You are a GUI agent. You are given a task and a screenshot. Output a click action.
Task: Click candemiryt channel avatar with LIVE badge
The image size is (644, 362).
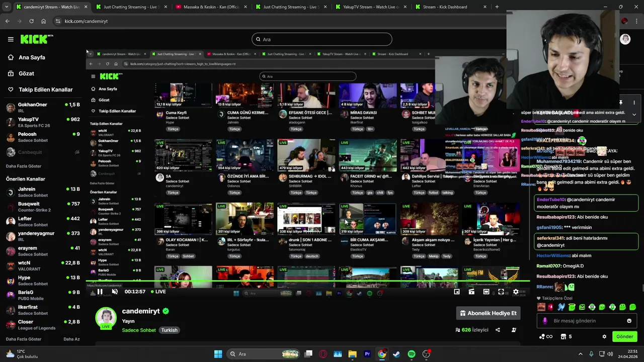[106, 318]
